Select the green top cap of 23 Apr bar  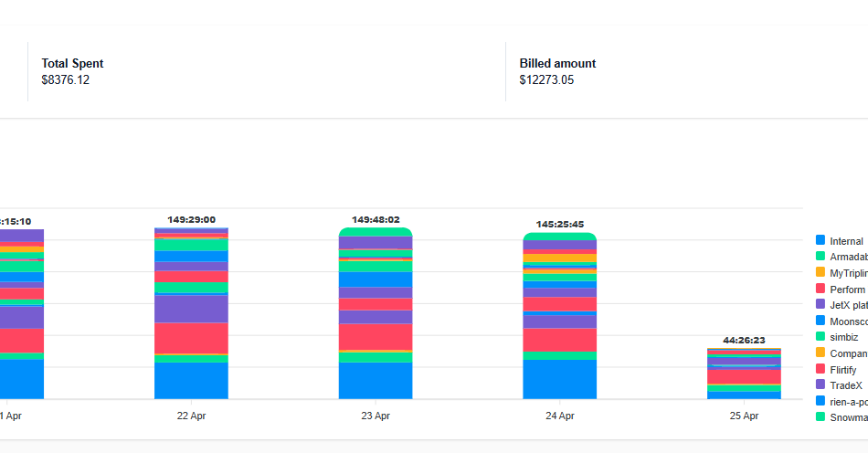[x=376, y=232]
